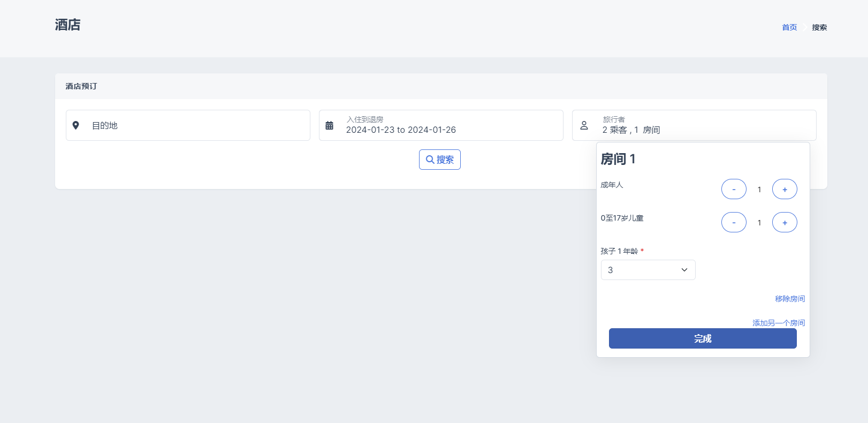Go to 首页 breadcrumb link
Viewport: 868px width, 423px height.
click(x=789, y=27)
